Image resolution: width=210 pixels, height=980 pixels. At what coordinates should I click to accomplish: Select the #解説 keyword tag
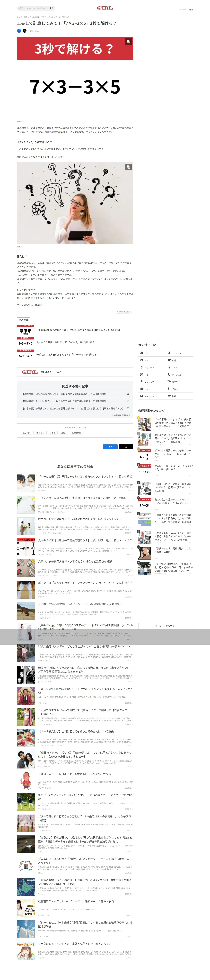tap(64, 433)
